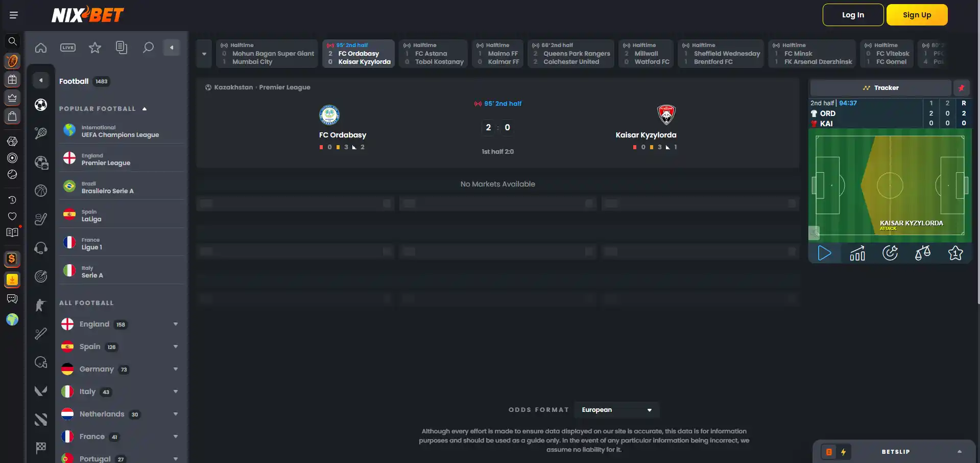Viewport: 980px width, 463px height.
Task: Open the scales head-to-head icon in tracker
Action: 923,253
